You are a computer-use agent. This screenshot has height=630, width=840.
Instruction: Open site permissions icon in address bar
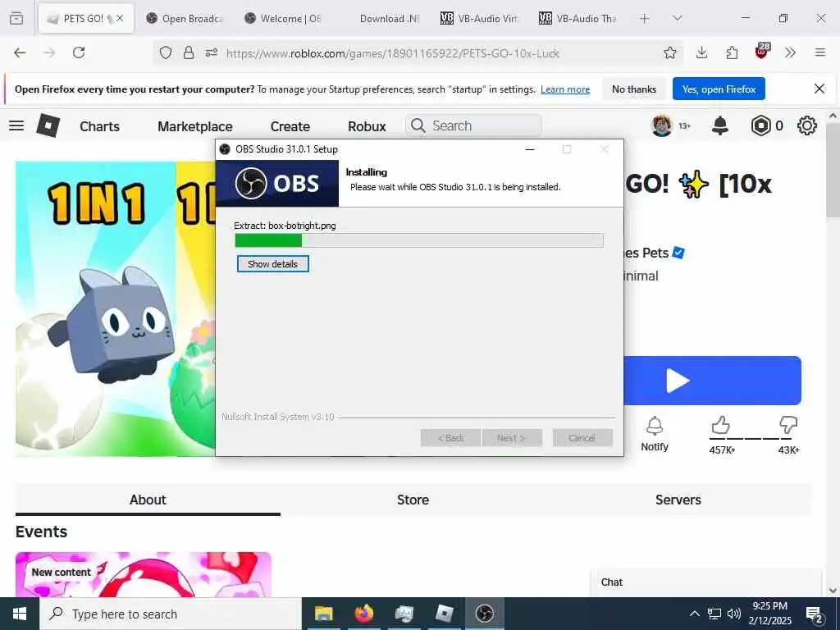tap(212, 52)
